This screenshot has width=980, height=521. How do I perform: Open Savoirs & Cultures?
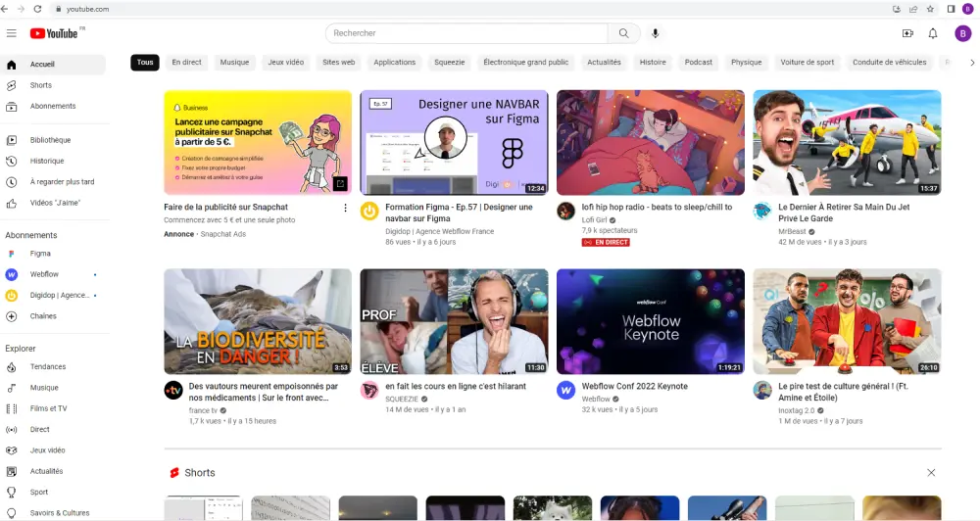[x=53, y=513]
